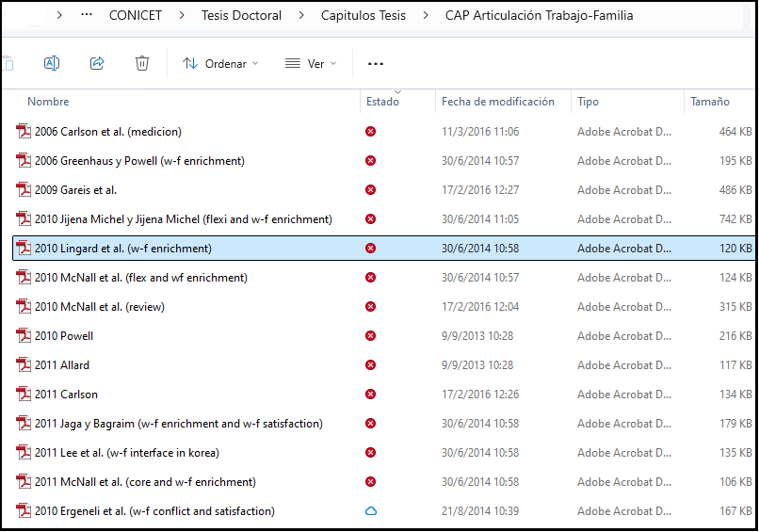Click the Share icon in toolbar
Screen dimensions: 759x532
click(97, 63)
